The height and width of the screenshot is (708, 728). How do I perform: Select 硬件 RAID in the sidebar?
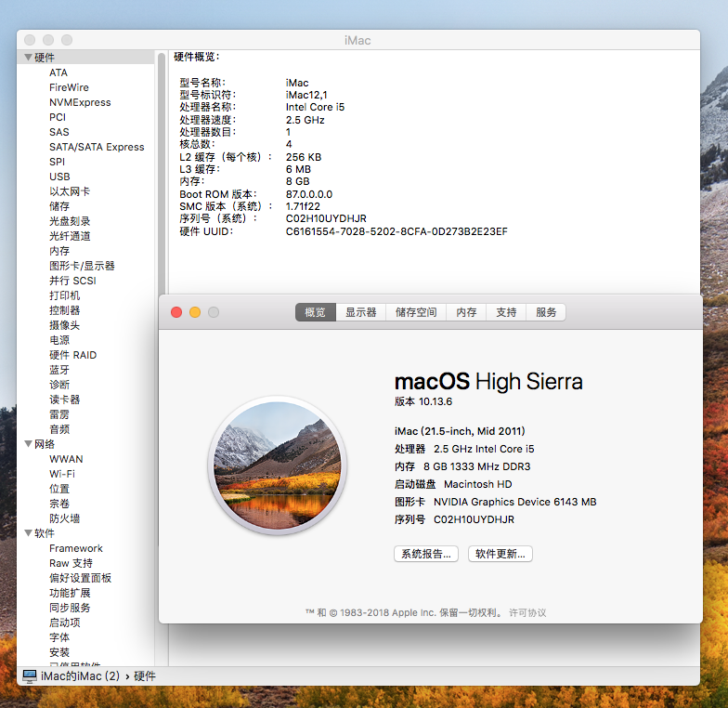(x=73, y=355)
